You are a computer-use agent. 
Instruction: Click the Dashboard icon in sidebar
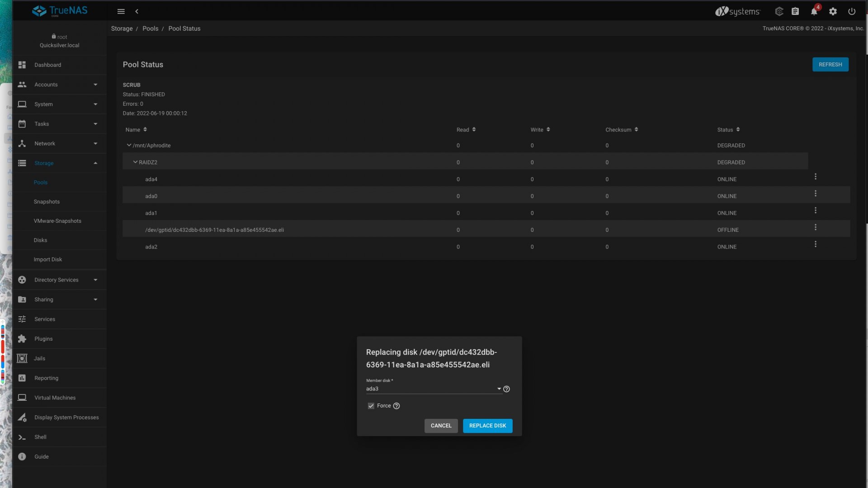pos(22,65)
